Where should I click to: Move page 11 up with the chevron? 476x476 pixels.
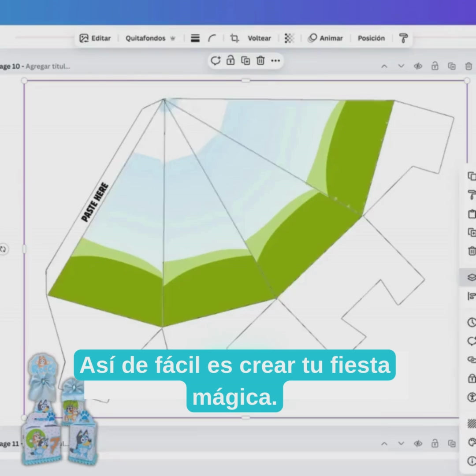point(384,443)
